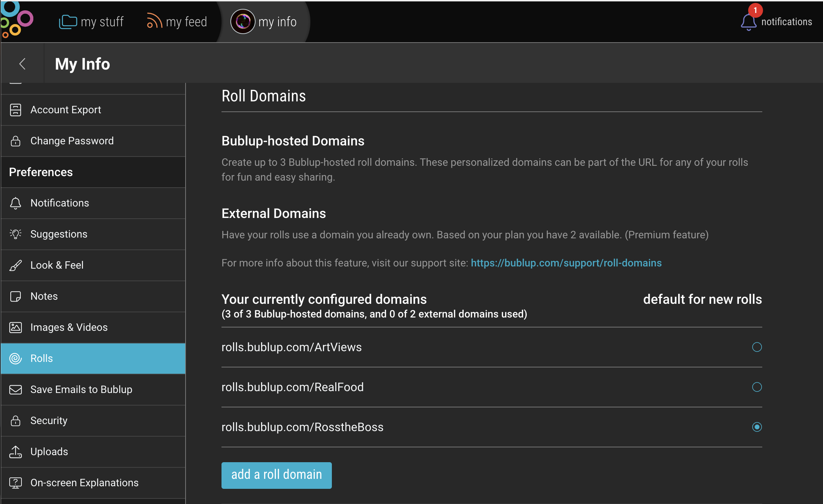Click the notifications label in header
The width and height of the screenshot is (823, 504).
coord(787,22)
